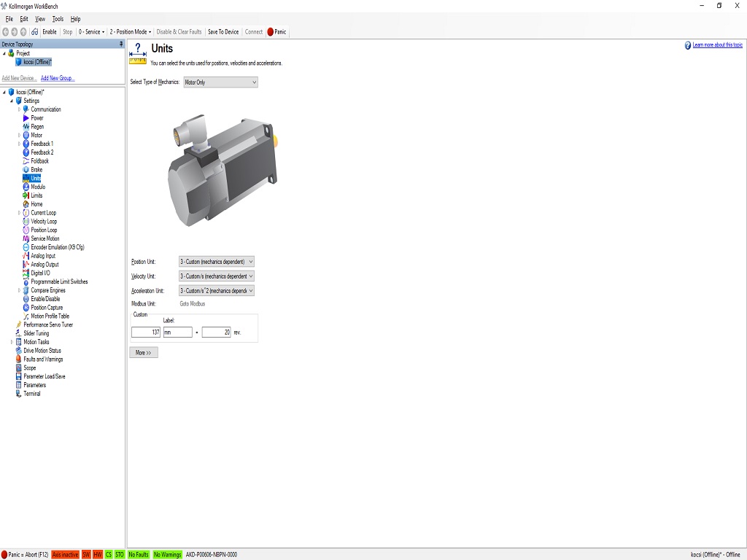Click the Scope icon
Image resolution: width=747 pixels, height=560 pixels.
(18, 368)
